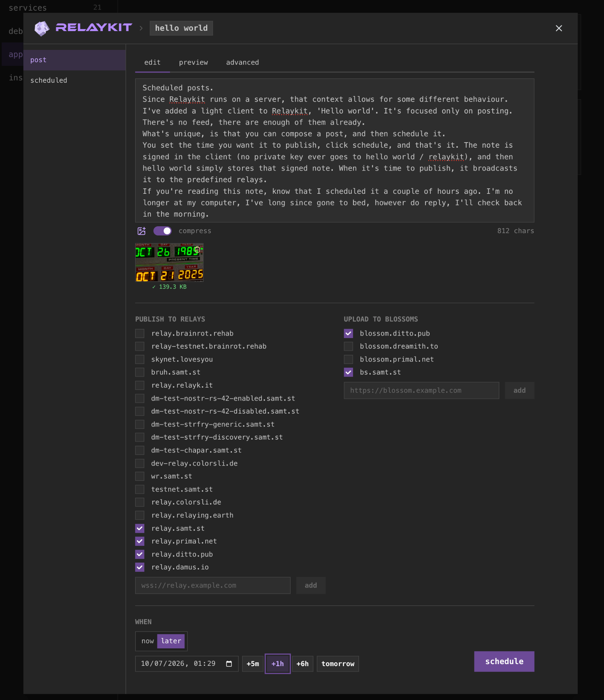The height and width of the screenshot is (700, 604).
Task: Uncheck relay.primal.net relay
Action: [140, 541]
